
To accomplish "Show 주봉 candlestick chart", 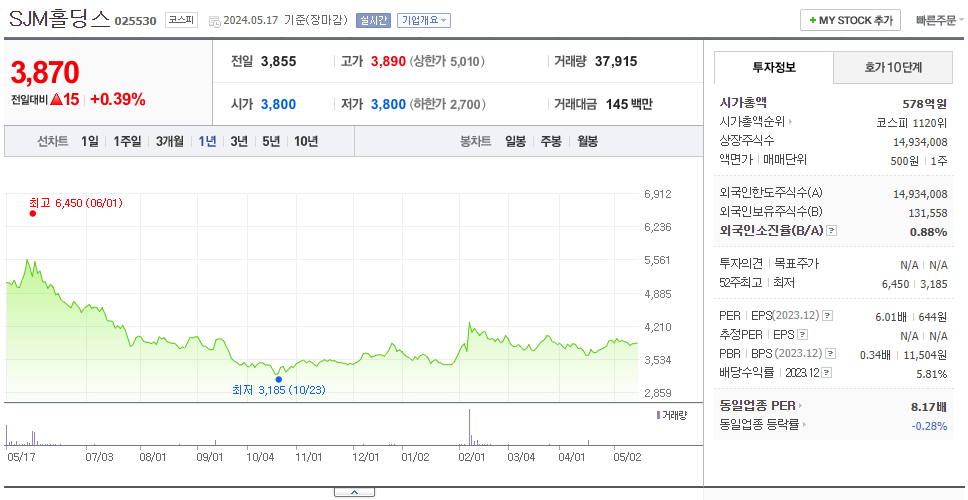I will (x=551, y=141).
